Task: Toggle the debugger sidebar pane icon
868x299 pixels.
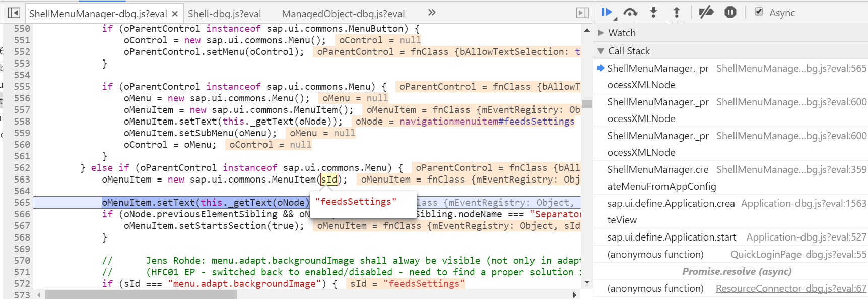Action: click(x=582, y=13)
